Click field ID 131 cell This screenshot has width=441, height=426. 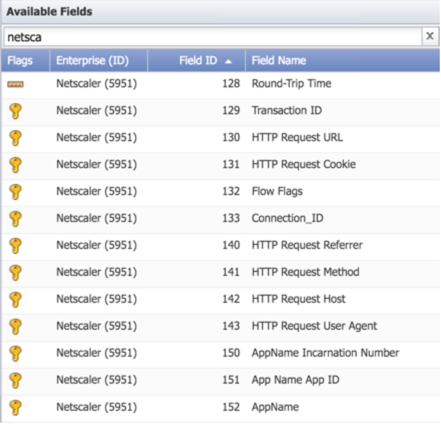pos(231,164)
